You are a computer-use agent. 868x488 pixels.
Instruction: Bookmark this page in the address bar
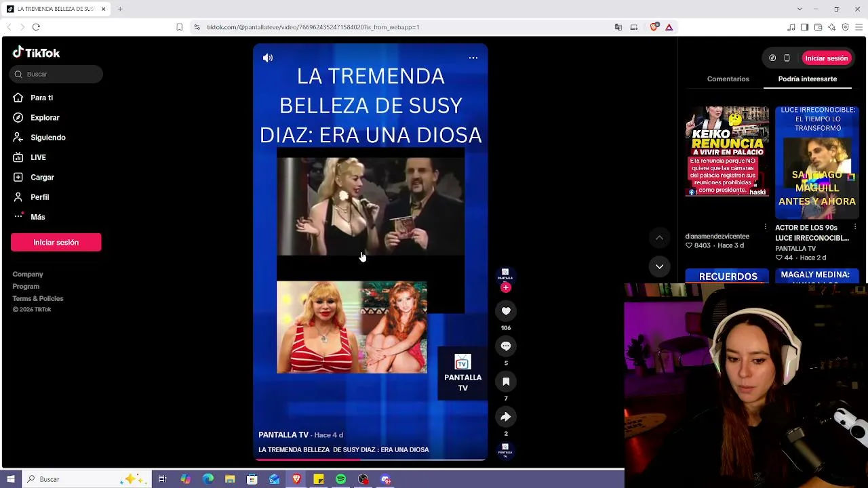pos(179,27)
